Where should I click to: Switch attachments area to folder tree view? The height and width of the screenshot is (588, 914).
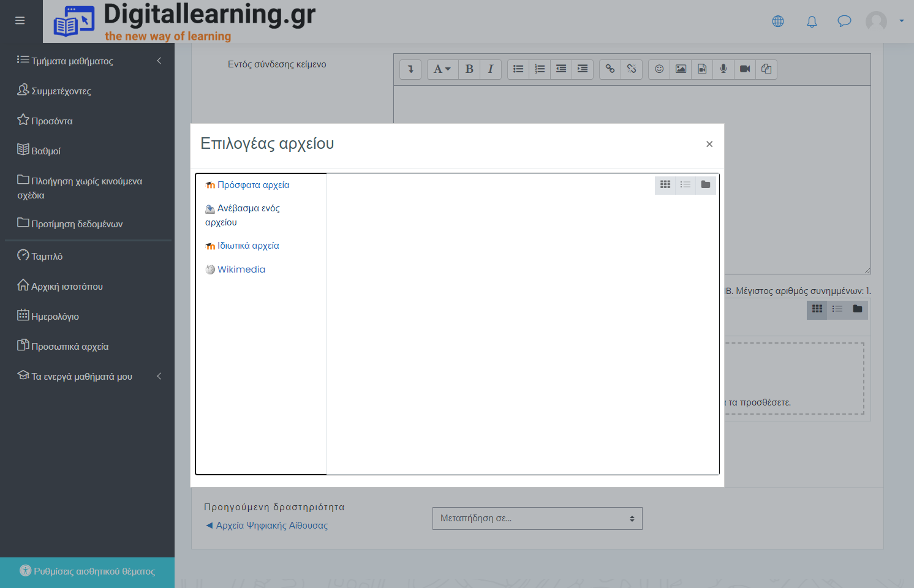(858, 309)
